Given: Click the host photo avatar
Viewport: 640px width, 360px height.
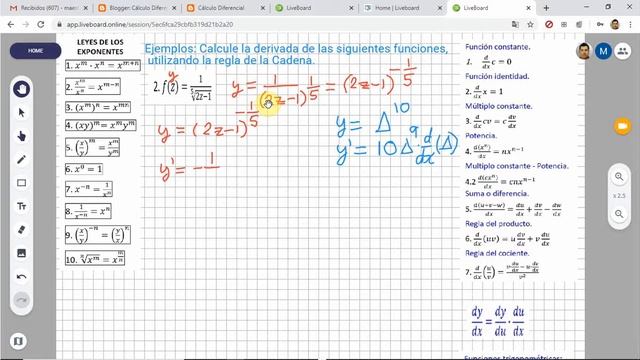Looking at the screenshot, I should pyautogui.click(x=584, y=51).
